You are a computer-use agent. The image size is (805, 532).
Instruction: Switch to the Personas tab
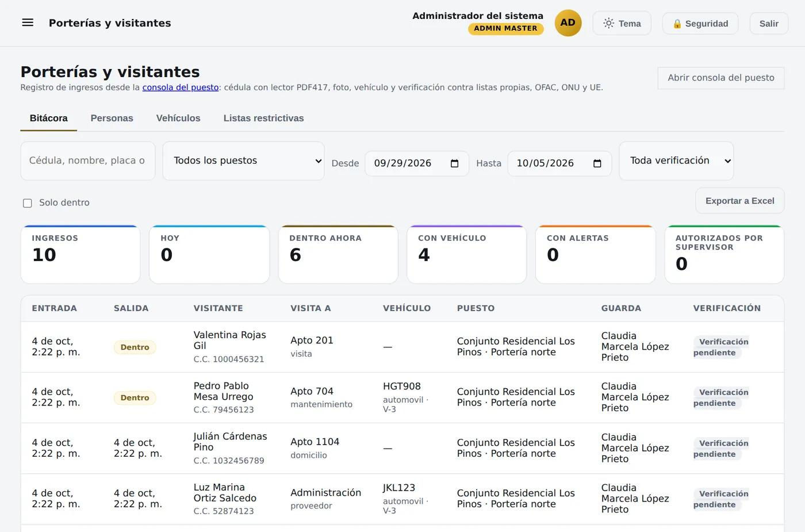pyautogui.click(x=112, y=118)
